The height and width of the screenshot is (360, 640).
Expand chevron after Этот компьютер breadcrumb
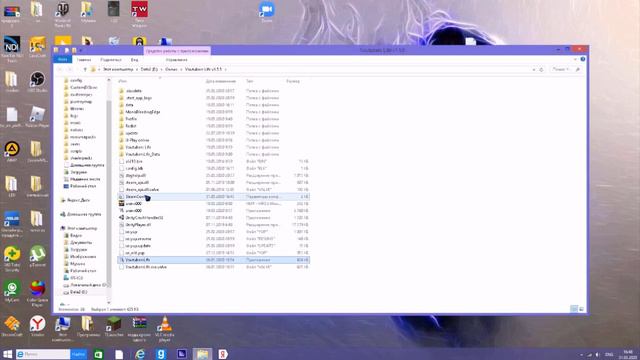[x=137, y=69]
